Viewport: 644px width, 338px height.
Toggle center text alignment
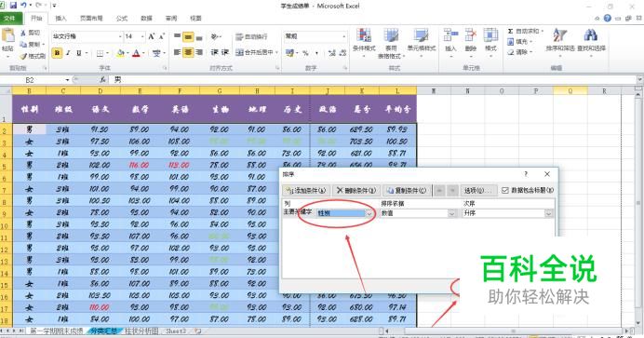pyautogui.click(x=188, y=52)
